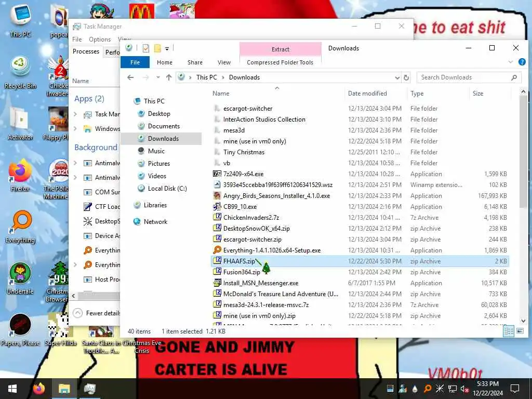Click the Search Downloads field
The height and width of the screenshot is (399, 532).
[x=469, y=77]
